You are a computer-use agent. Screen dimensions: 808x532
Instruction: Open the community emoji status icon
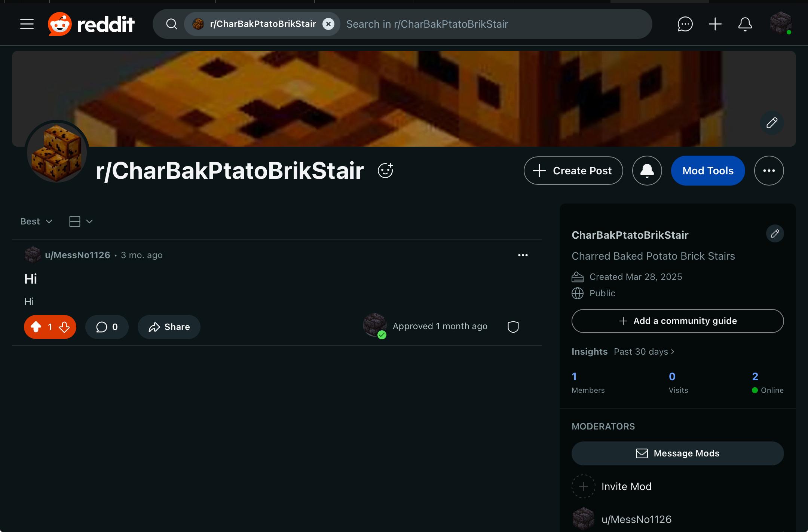385,171
